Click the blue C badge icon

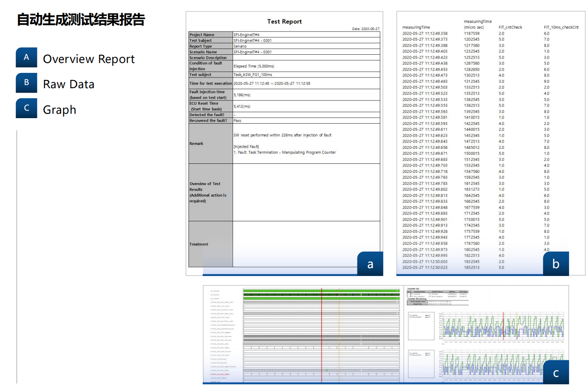(x=26, y=108)
